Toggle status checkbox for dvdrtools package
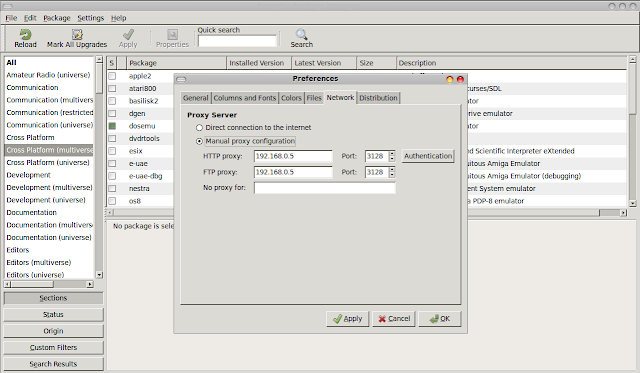This screenshot has width=640, height=373. (x=112, y=138)
